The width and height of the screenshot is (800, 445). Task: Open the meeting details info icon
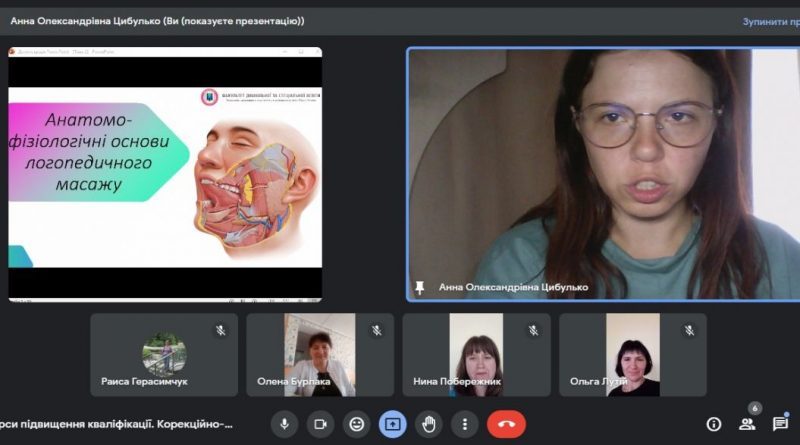pos(713,424)
